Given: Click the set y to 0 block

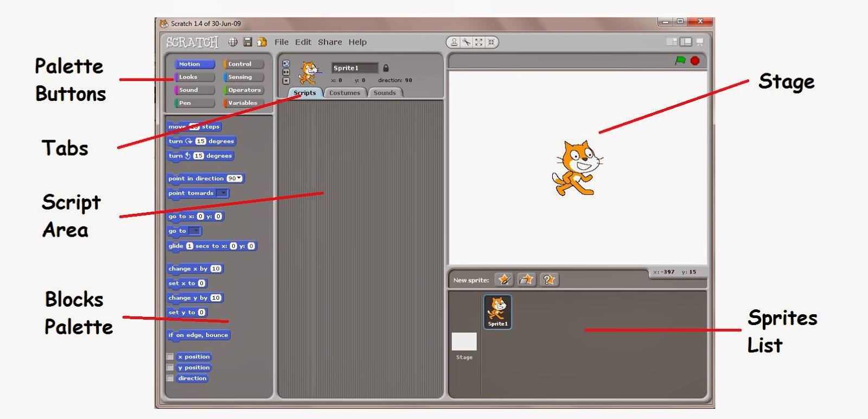Looking at the screenshot, I should 187,313.
